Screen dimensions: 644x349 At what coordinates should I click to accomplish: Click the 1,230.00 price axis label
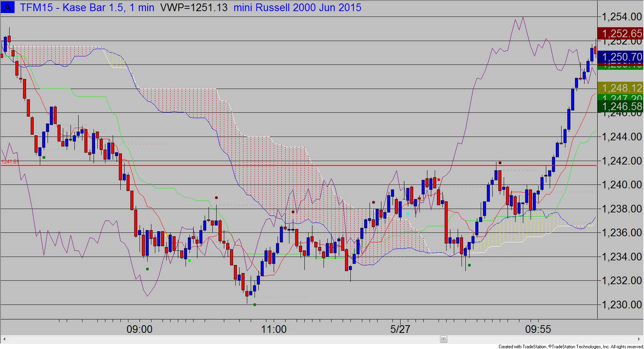(x=622, y=305)
